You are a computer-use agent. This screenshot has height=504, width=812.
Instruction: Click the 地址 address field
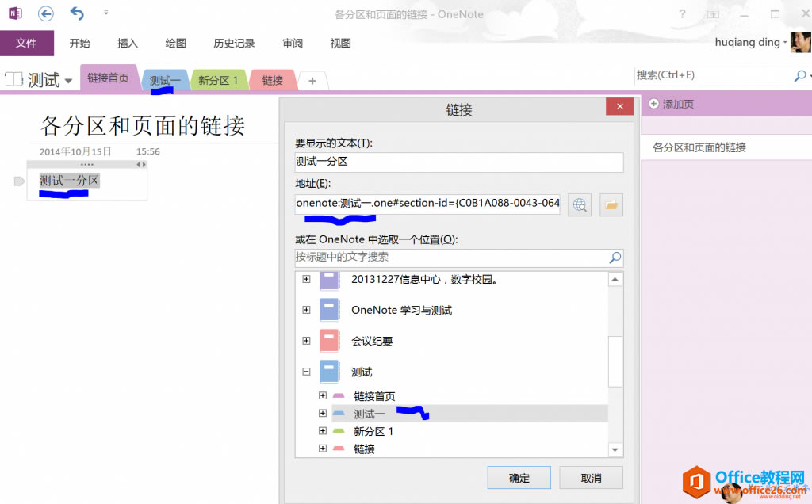click(427, 204)
